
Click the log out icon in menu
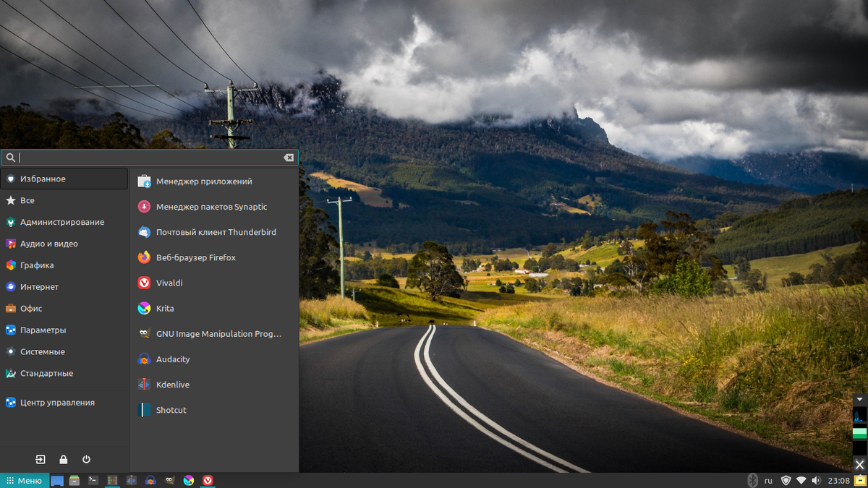pyautogui.click(x=41, y=459)
